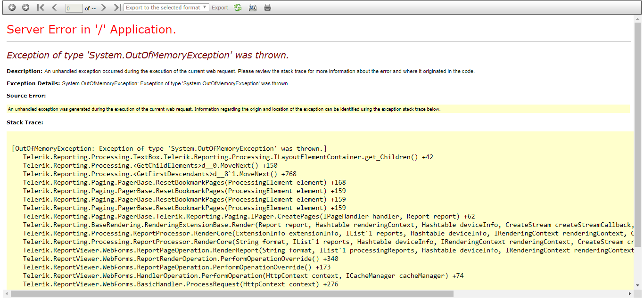This screenshot has height=300, width=644.
Task: Click the 'Server Error in '/' Application.' heading
Action: point(91,30)
